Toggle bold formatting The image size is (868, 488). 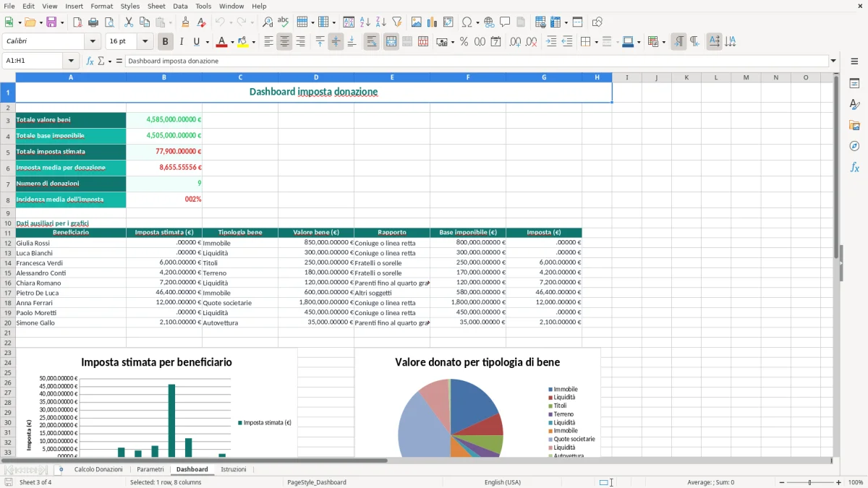165,42
